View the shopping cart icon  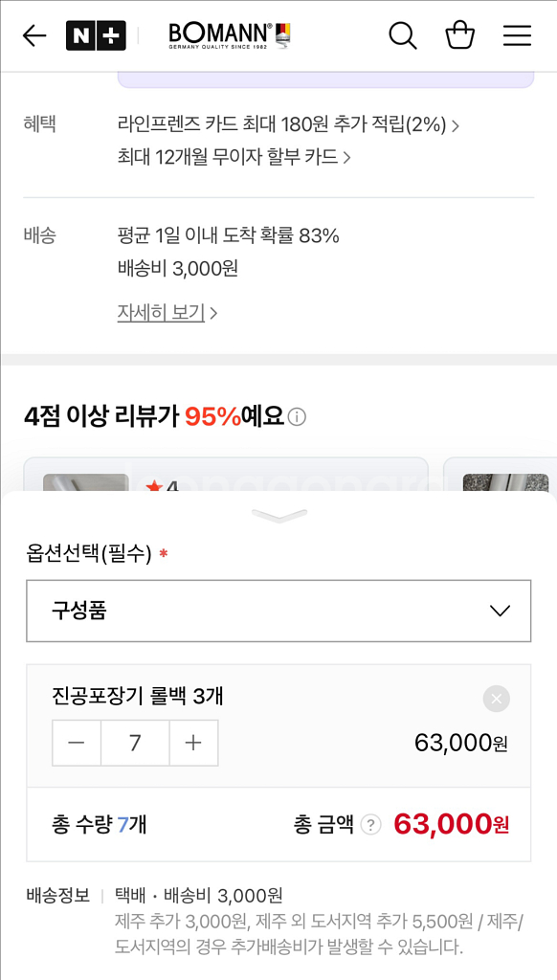[x=460, y=34]
